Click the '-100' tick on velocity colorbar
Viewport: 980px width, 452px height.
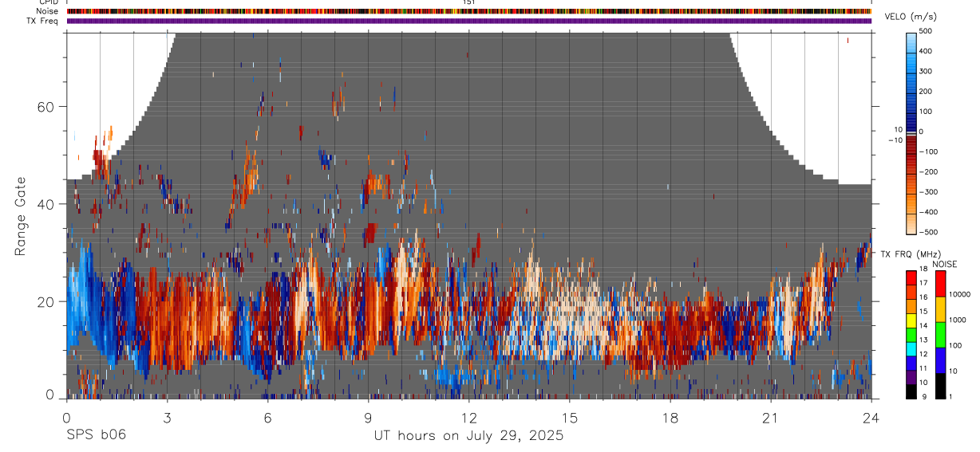[930, 151]
